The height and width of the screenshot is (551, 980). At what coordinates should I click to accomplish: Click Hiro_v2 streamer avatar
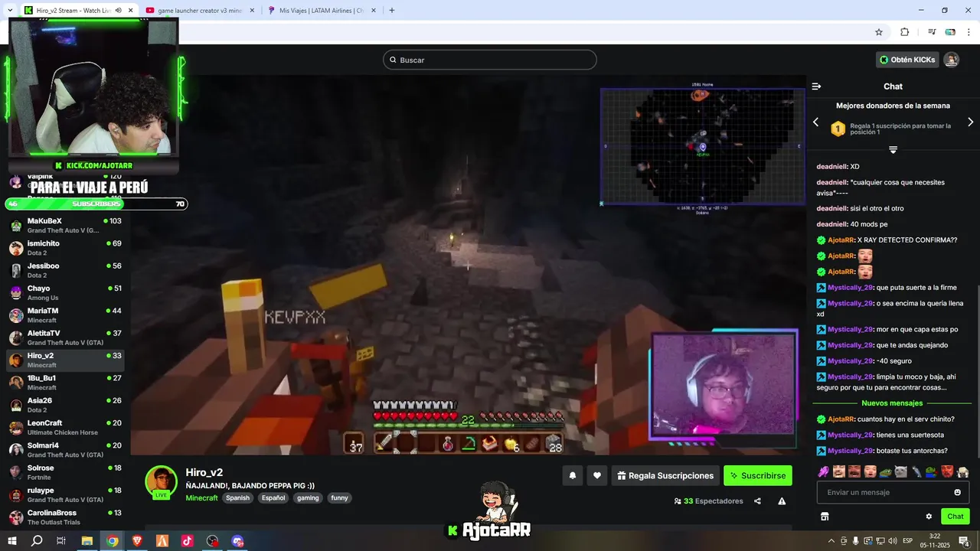point(161,481)
